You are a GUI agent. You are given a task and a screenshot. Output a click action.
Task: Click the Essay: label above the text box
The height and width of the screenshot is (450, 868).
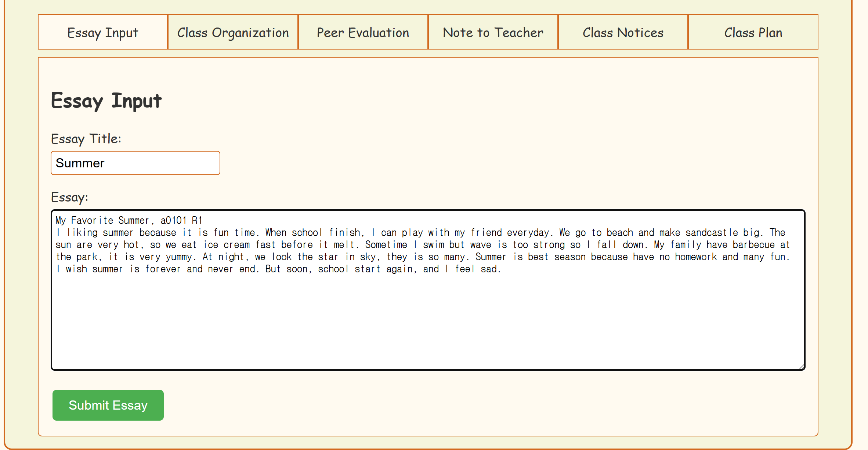pos(69,197)
